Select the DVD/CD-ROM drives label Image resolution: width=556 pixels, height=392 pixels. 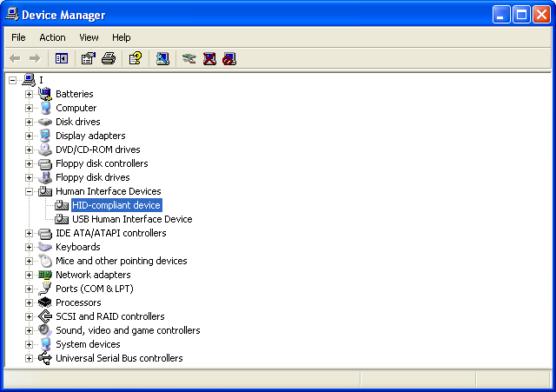point(98,149)
